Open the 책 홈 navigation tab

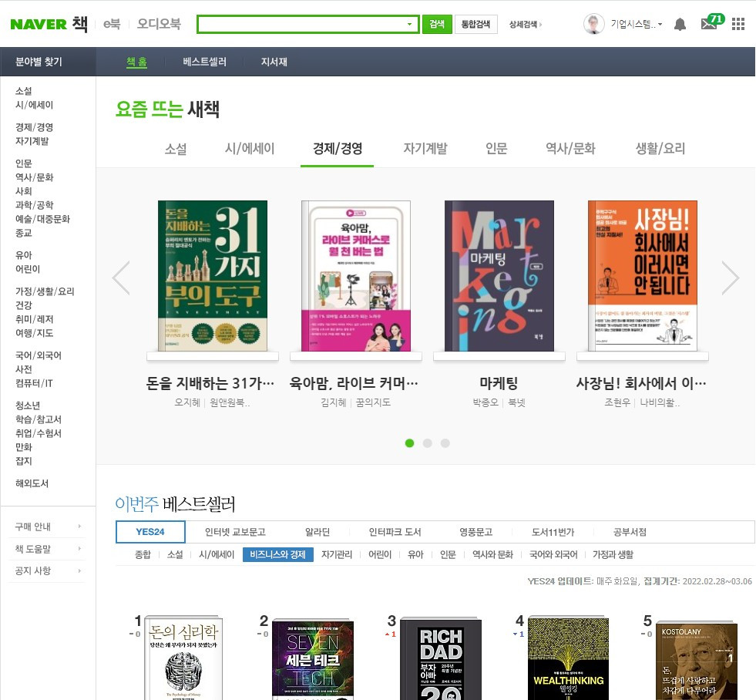click(x=136, y=62)
